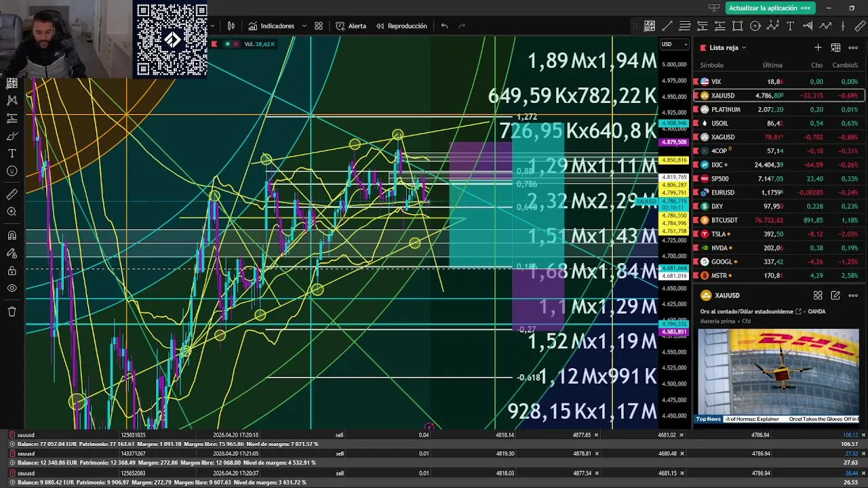
Task: Open XAUUSD details grid layout icon
Action: pos(818,296)
